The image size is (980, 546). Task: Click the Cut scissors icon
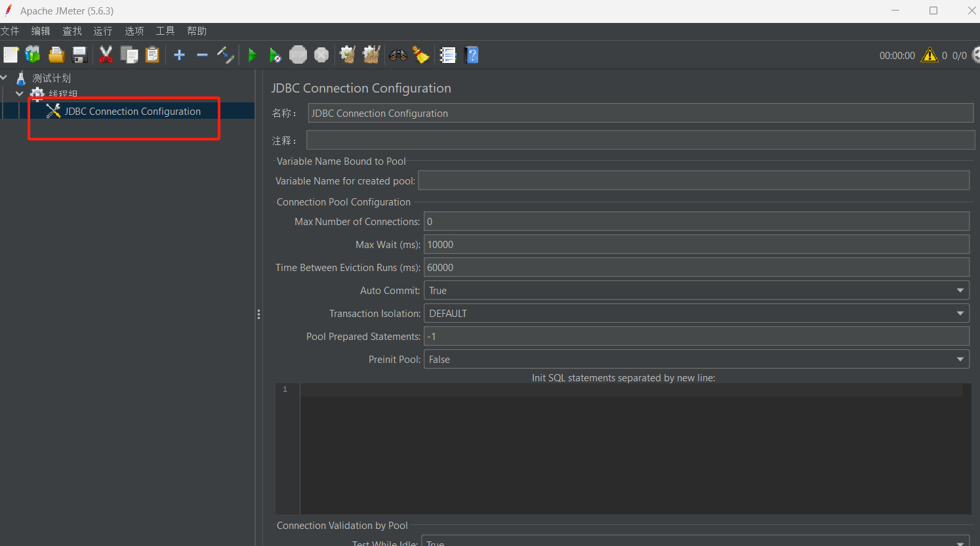point(106,55)
